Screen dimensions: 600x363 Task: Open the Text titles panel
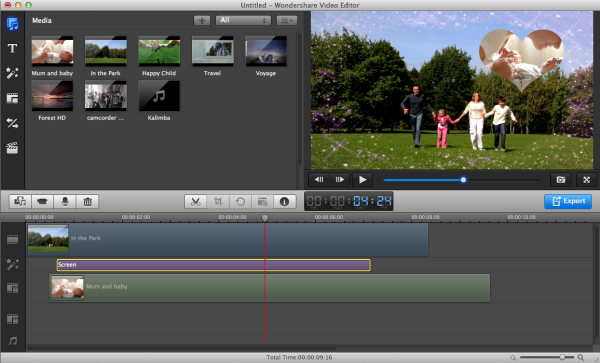point(12,48)
